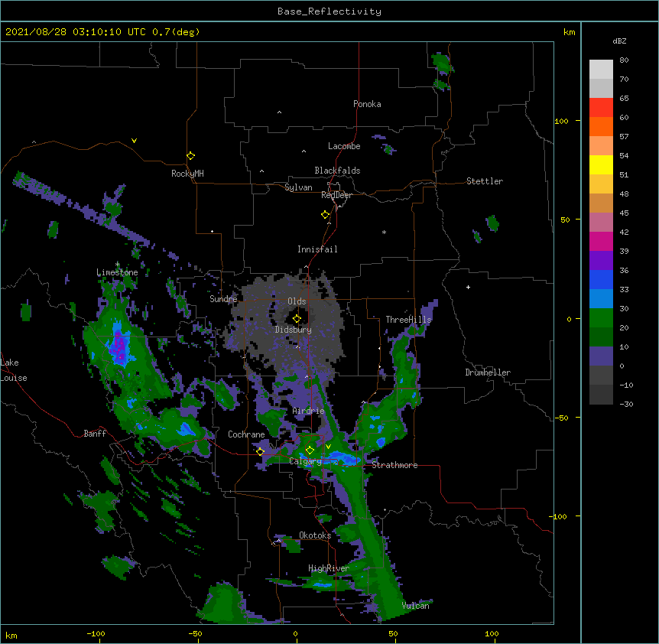
Task: Select the yellow radar-site diamond between Olds and Didsbury
Action: (297, 318)
